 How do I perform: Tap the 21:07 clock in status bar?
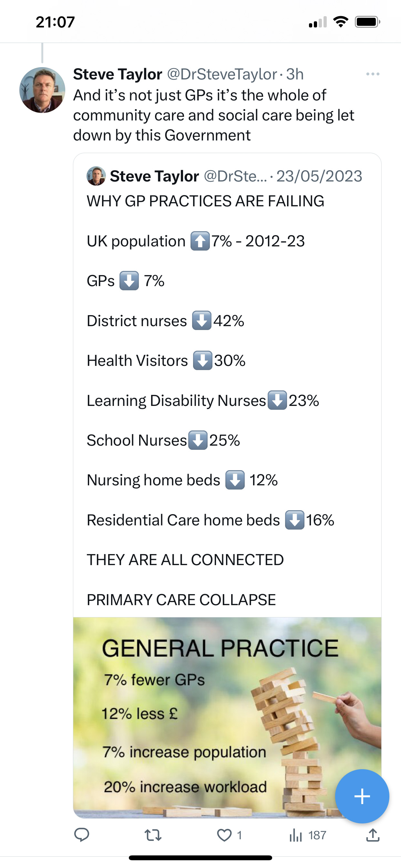[x=55, y=22]
